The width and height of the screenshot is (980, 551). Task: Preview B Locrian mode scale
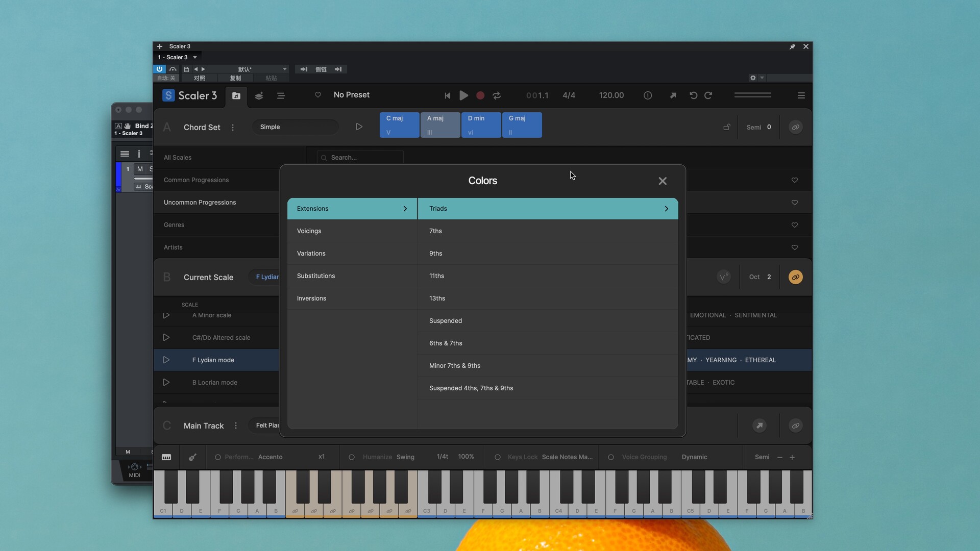166,383
